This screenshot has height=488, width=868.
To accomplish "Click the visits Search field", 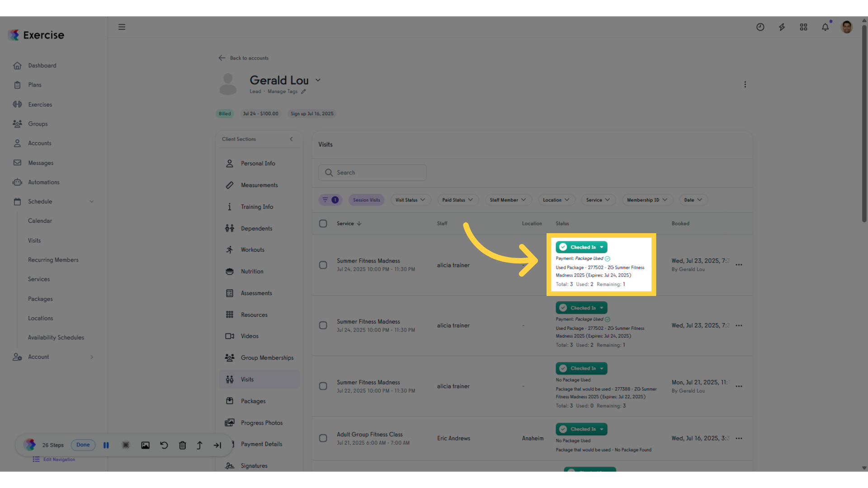I will coord(373,173).
